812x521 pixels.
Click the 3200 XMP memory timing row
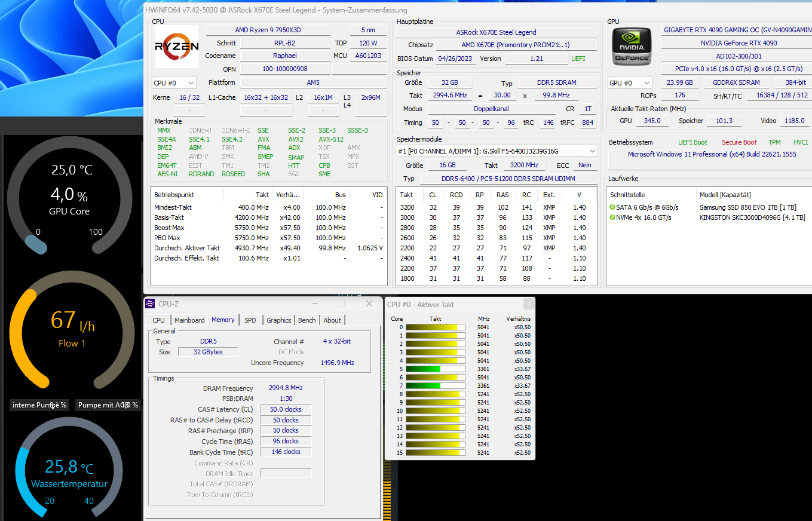click(496, 207)
